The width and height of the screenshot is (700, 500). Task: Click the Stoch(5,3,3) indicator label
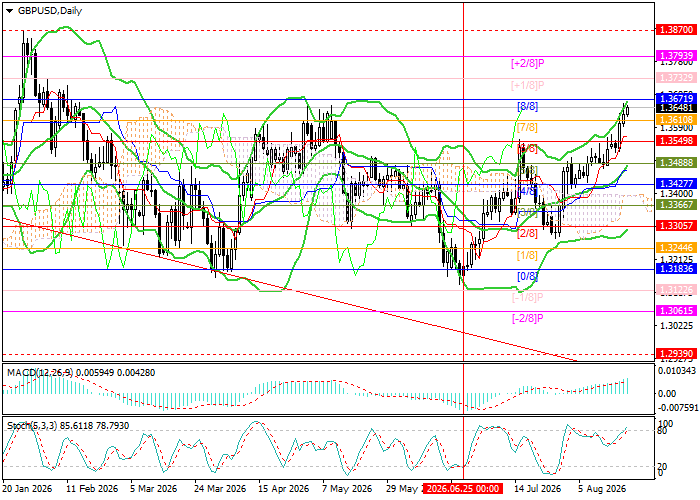pyautogui.click(x=31, y=426)
